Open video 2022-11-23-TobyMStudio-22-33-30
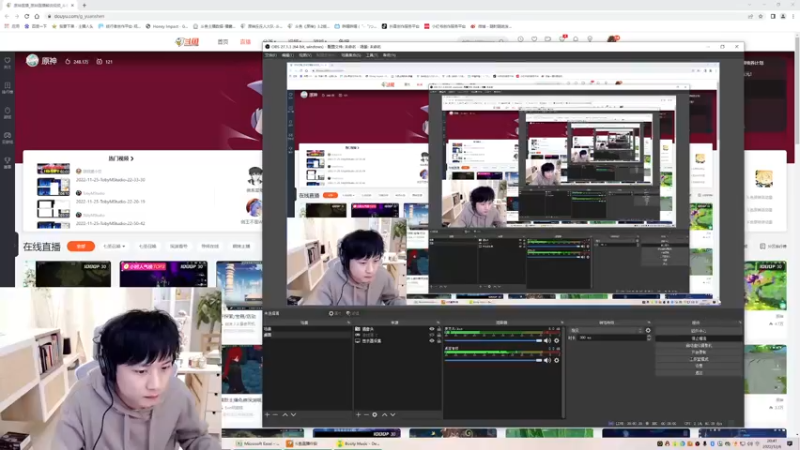Screen dimensions: 800x450 pos(110,180)
